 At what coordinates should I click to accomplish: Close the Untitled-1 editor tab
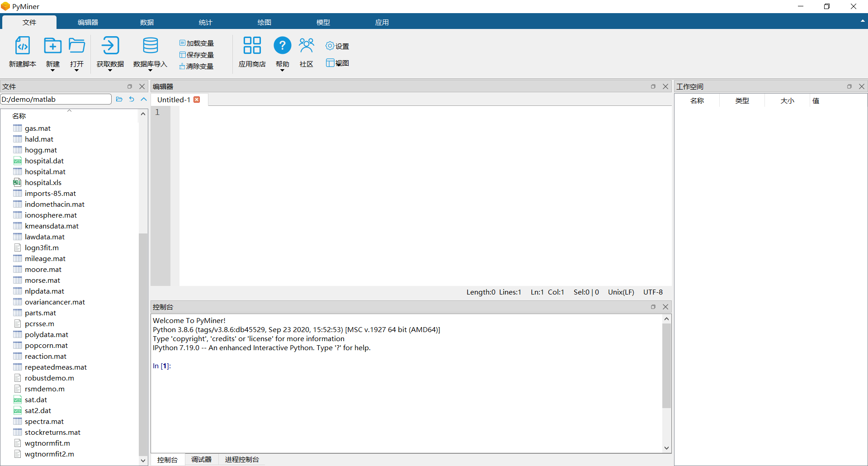[x=197, y=100]
